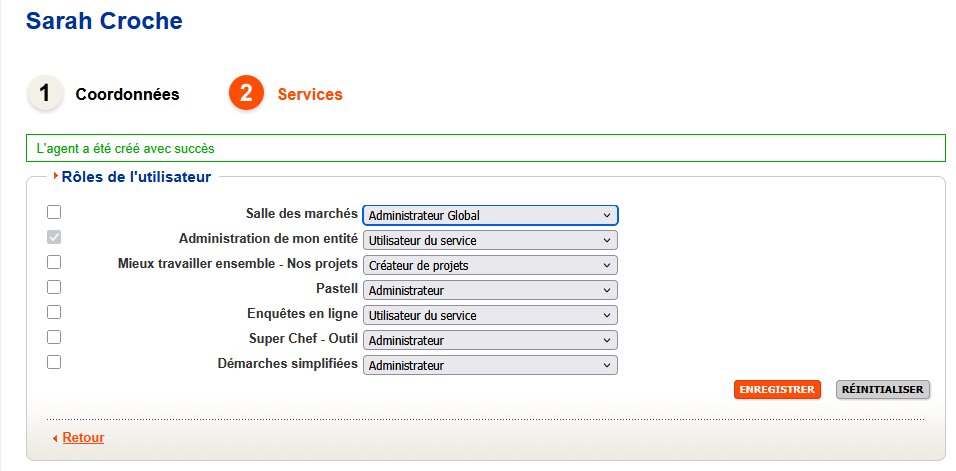
Task: Enable the Salle des marchés checkbox
Action: pos(54,212)
